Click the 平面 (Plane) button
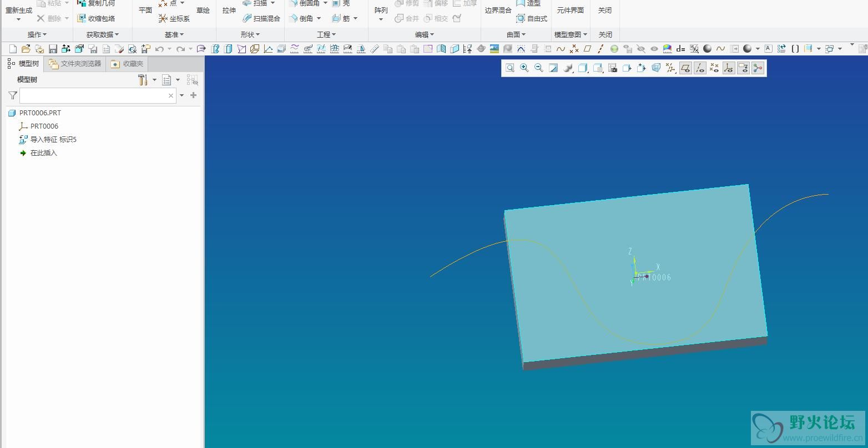The width and height of the screenshot is (868, 448). coord(145,11)
